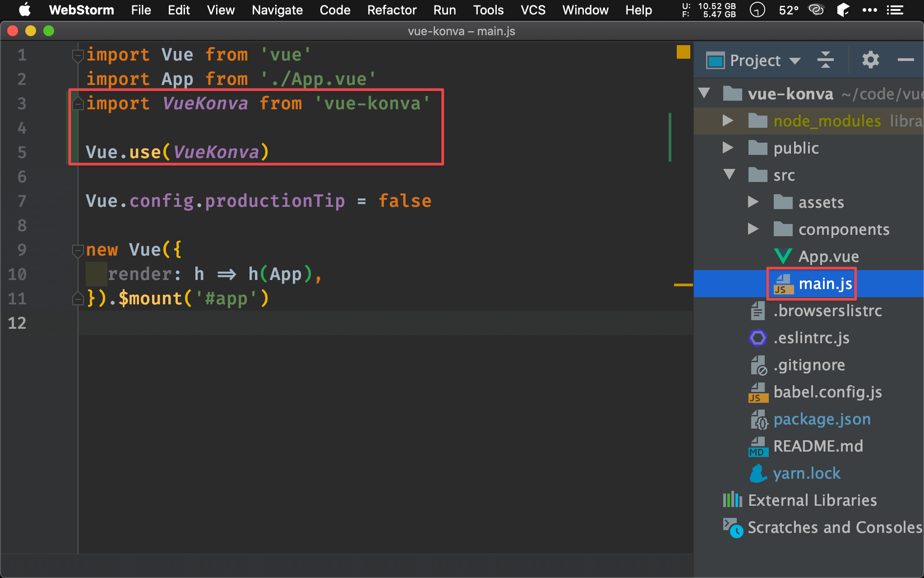The width and height of the screenshot is (924, 578).
Task: Open the Window menu
Action: 585,10
